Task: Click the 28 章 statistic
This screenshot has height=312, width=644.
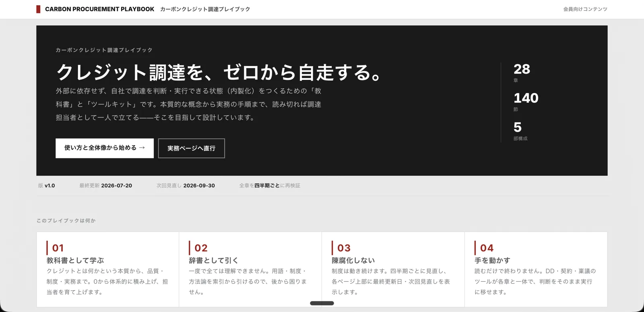Action: [522, 73]
